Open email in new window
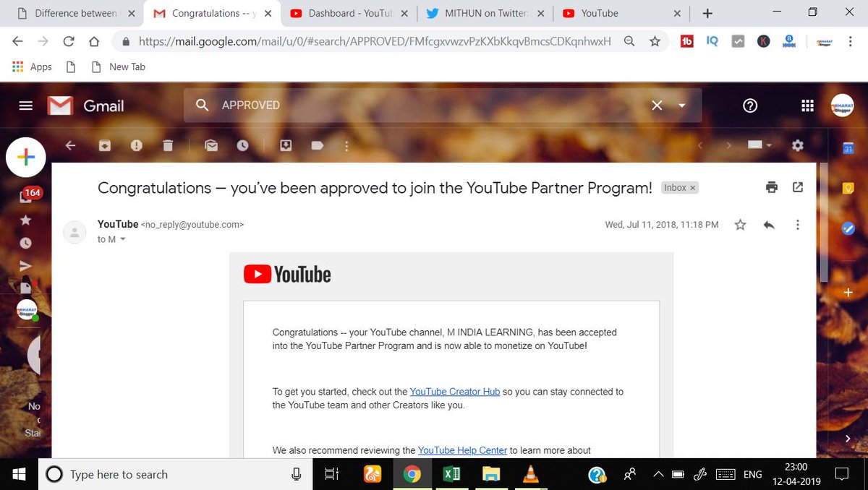Image resolution: width=868 pixels, height=490 pixels. tap(798, 187)
